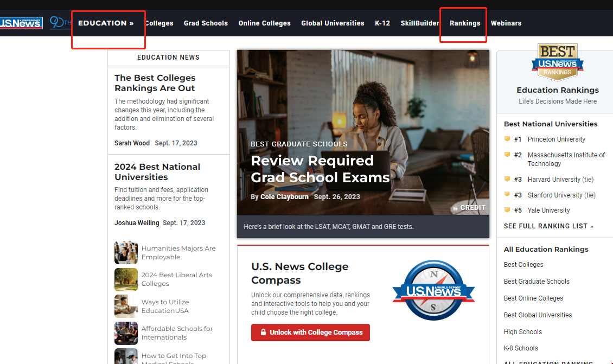Open the K-8 Schools rankings link
Viewport: 613px width, 364px height.
coord(521,348)
